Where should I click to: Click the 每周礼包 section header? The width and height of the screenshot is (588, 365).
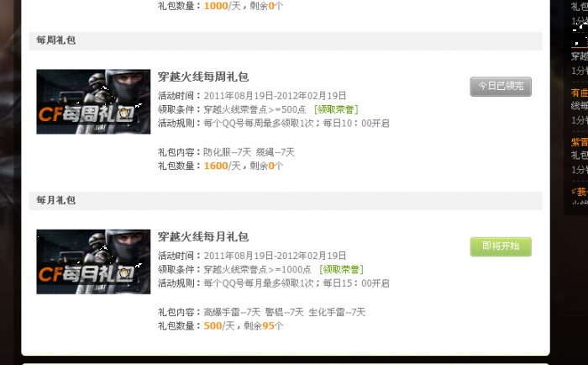click(56, 40)
